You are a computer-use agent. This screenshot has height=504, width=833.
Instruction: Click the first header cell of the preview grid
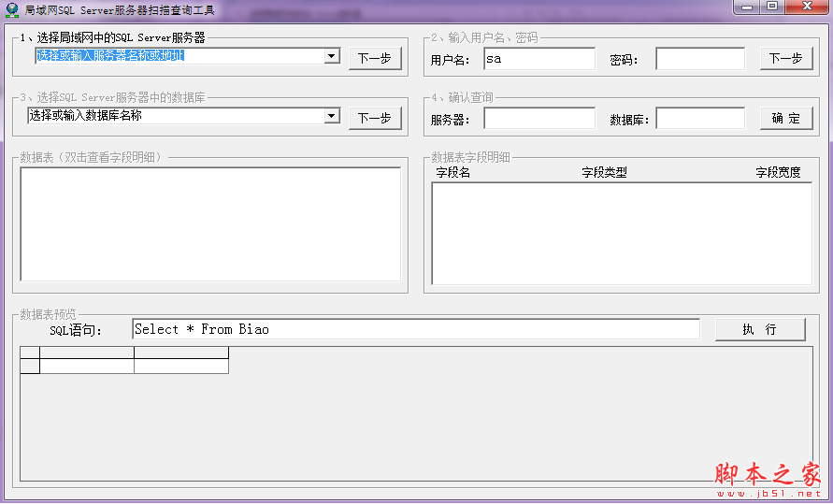coord(87,353)
